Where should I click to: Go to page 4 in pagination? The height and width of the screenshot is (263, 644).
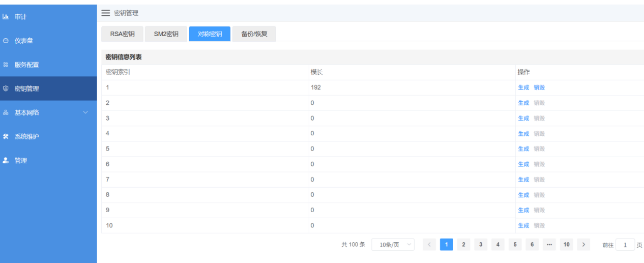[x=498, y=245]
